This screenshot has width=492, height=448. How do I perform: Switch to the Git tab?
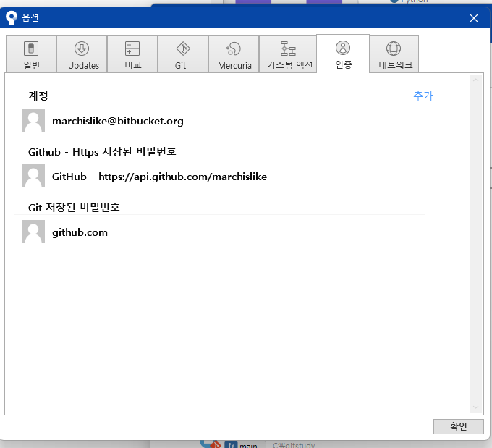tap(183, 54)
